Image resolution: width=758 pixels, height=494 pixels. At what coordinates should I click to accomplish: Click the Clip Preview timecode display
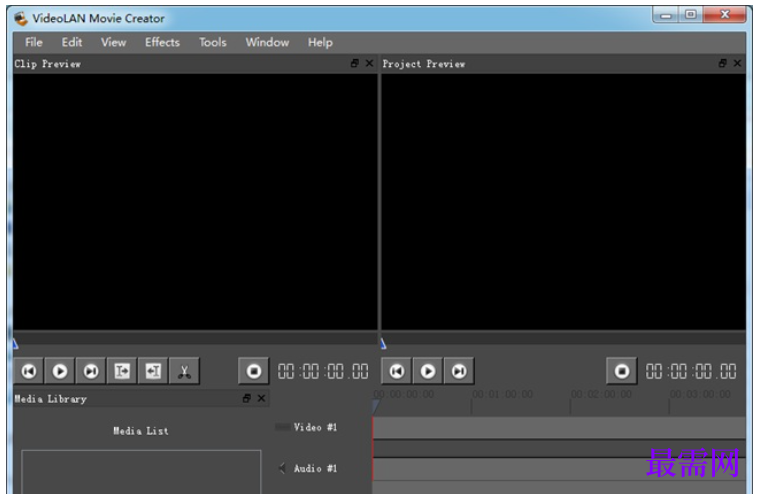pyautogui.click(x=323, y=371)
